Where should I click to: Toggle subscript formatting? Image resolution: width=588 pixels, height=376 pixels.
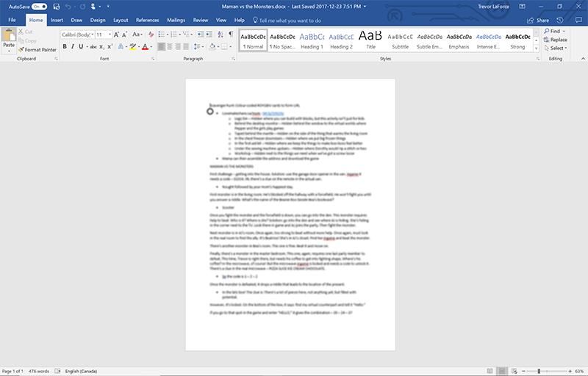click(x=101, y=47)
